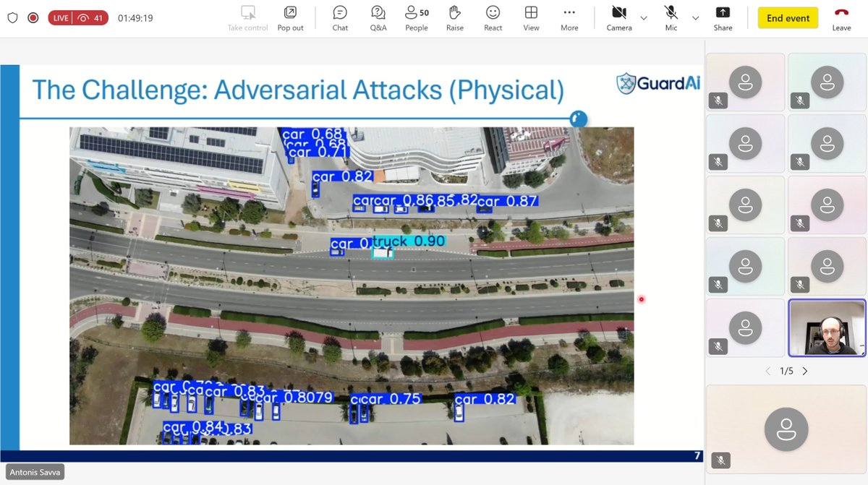Unmute the Mic

click(x=671, y=18)
